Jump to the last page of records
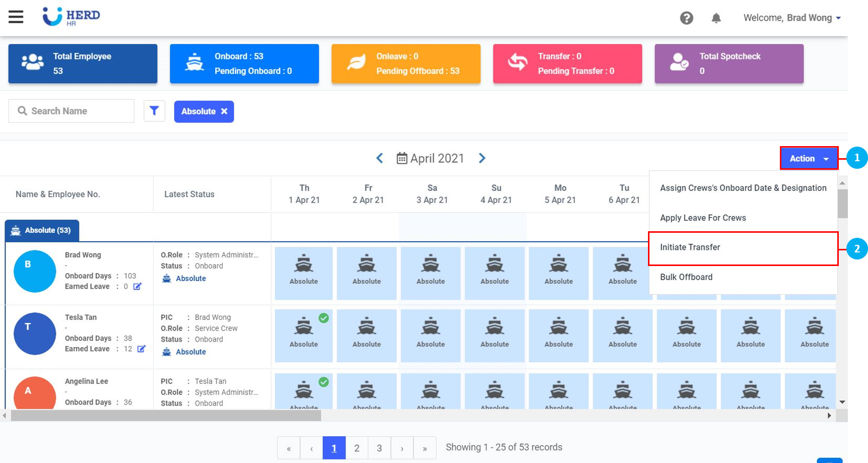This screenshot has width=868, height=463. tap(424, 448)
